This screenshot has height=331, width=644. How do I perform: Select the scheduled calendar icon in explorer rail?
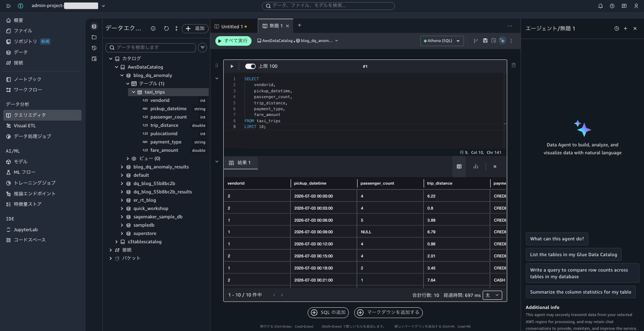[94, 59]
